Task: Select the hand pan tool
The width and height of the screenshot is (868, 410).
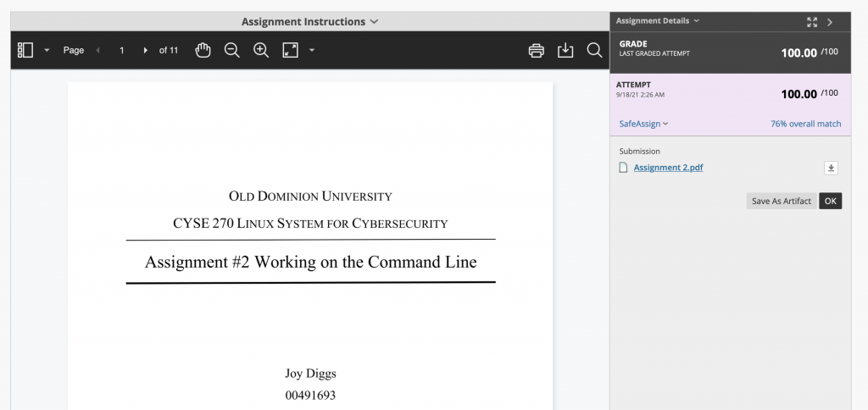Action: 203,50
